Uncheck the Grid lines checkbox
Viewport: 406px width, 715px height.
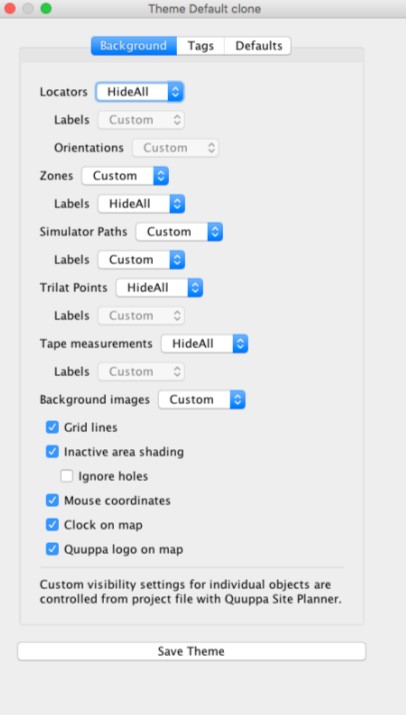tap(52, 427)
